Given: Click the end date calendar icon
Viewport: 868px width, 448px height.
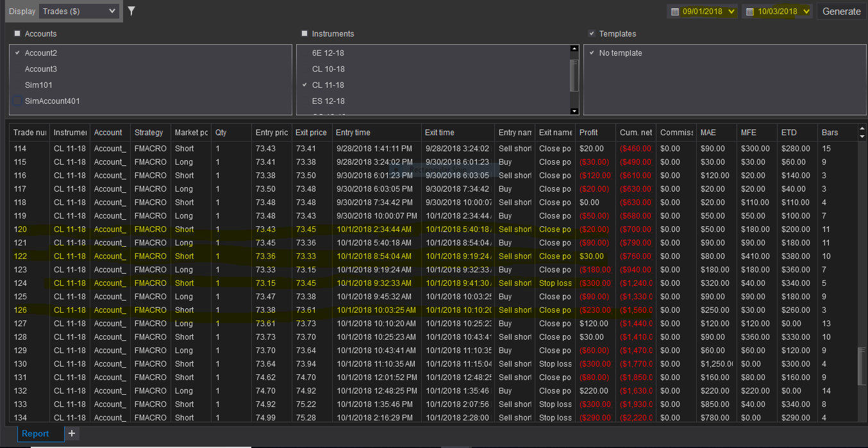Looking at the screenshot, I should pos(750,12).
